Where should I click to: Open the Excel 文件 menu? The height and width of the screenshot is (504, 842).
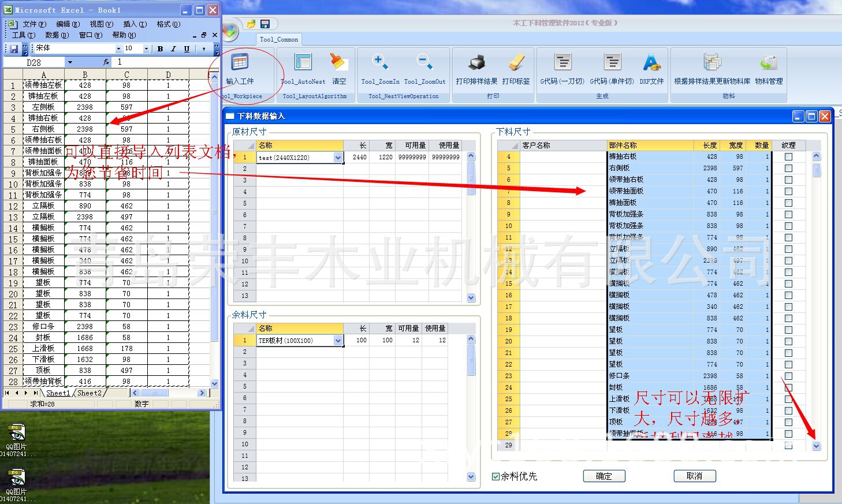pos(34,24)
